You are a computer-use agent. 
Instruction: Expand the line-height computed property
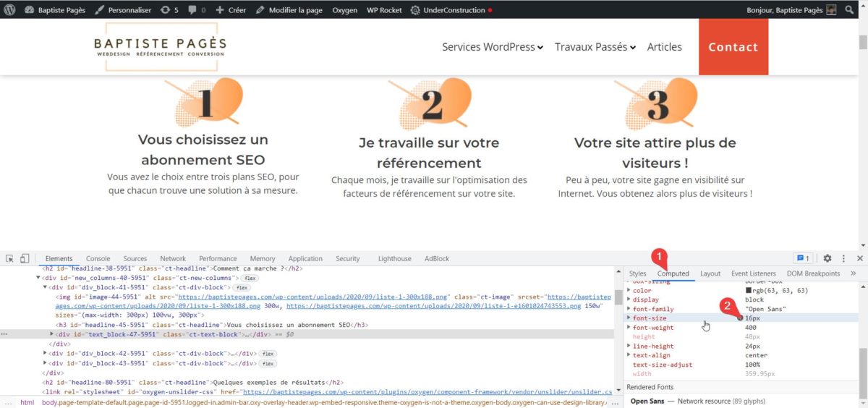pos(629,346)
